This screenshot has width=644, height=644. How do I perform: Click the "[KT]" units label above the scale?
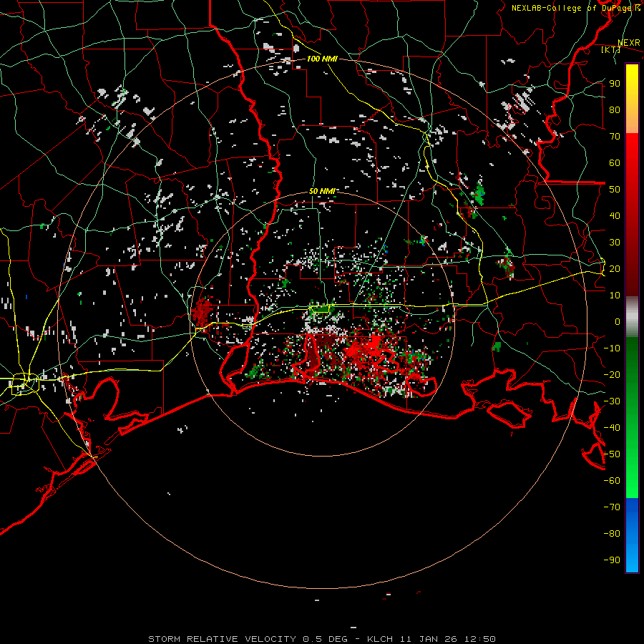pyautogui.click(x=610, y=49)
